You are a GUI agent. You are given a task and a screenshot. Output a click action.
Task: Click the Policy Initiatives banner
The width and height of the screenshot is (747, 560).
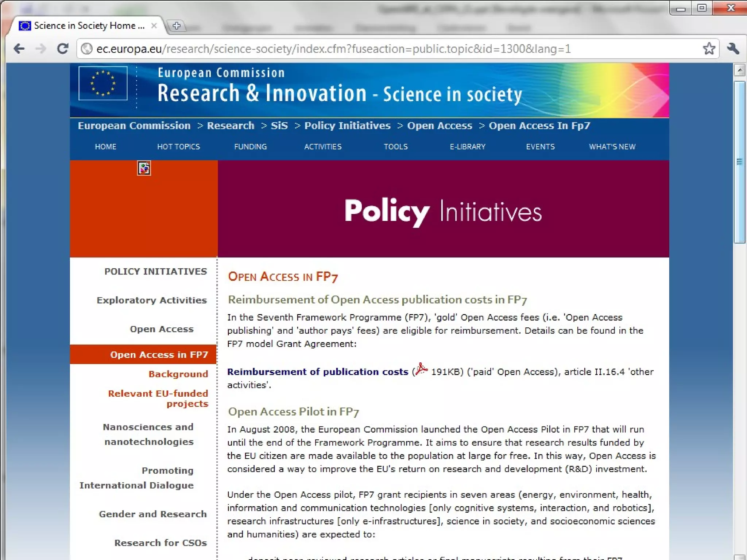coord(443,209)
